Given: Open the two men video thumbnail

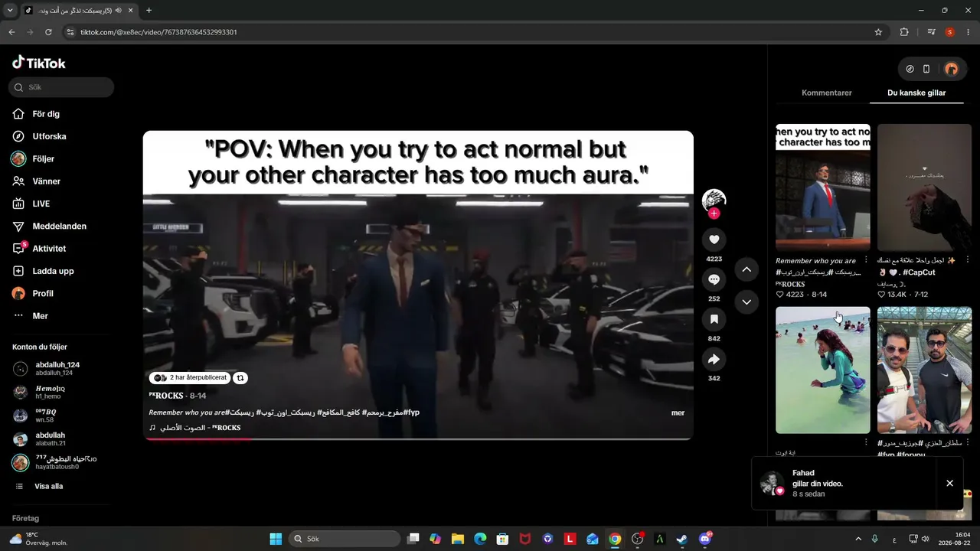Looking at the screenshot, I should coord(924,370).
